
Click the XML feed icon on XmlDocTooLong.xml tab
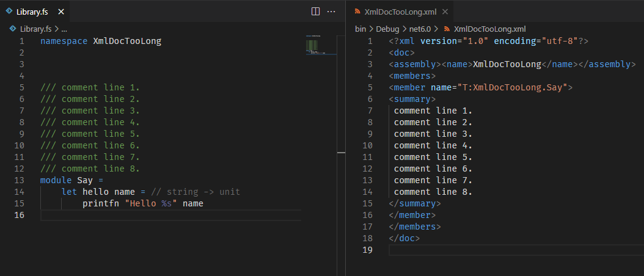coord(357,12)
